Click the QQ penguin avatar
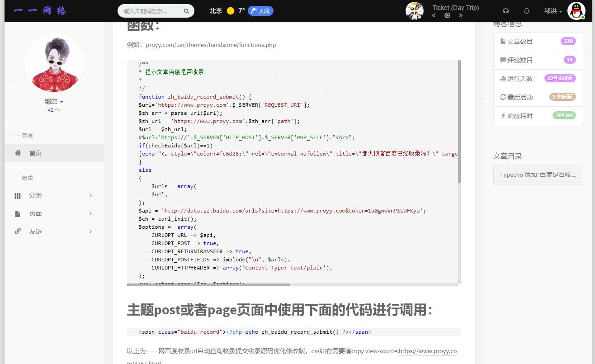The image size is (595, 364). (576, 11)
